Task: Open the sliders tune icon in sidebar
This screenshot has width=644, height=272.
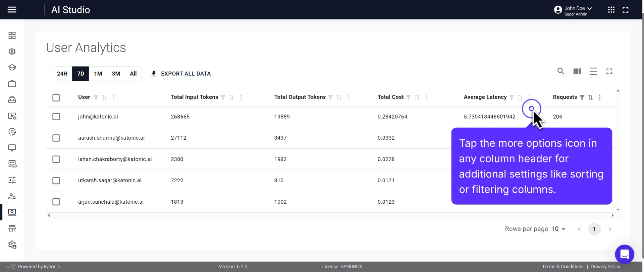Action: (12, 180)
